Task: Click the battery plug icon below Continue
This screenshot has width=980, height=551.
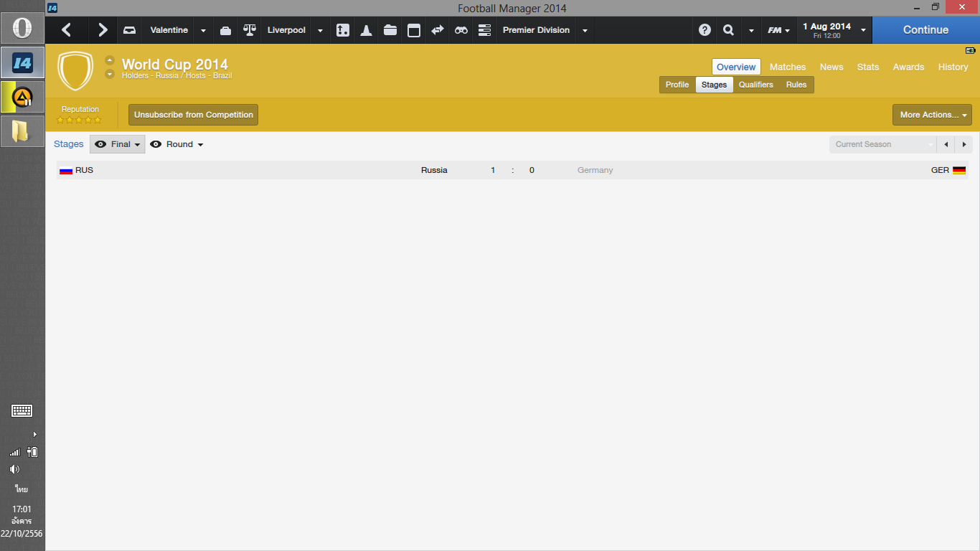Action: (971, 51)
